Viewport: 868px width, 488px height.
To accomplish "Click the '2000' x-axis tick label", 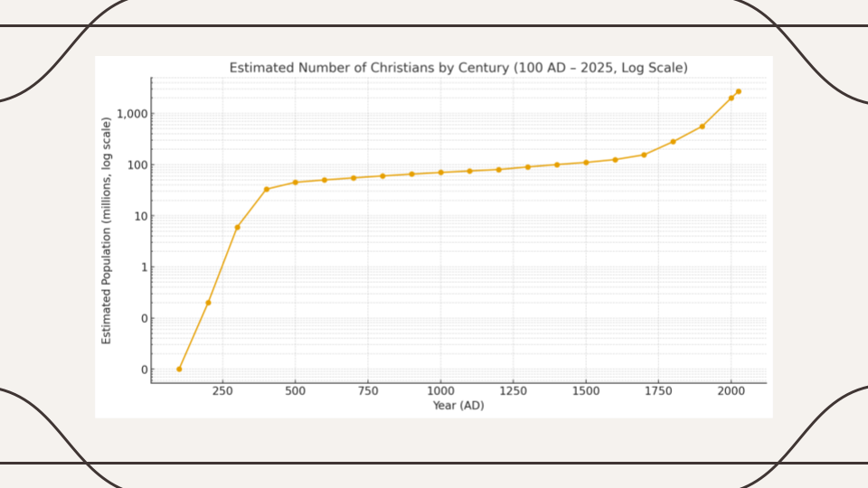I will point(731,391).
